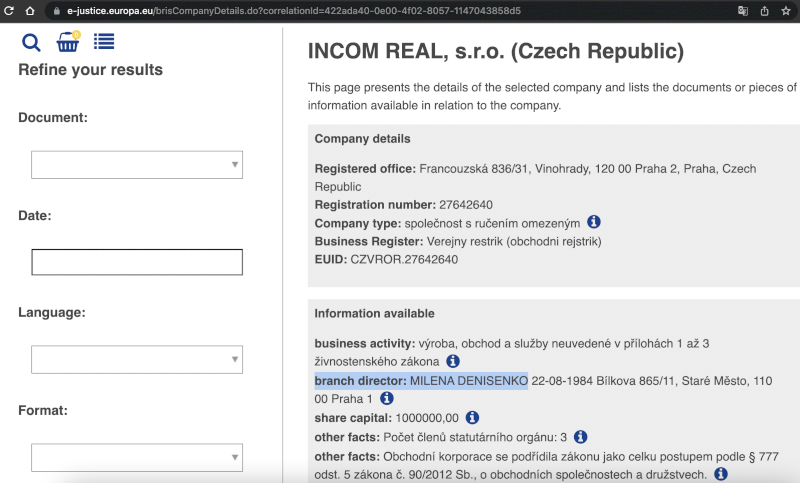Viewport: 800px width, 483px height.
Task: Show info icon next to statutárního orgánu: 3
Action: pos(581,437)
